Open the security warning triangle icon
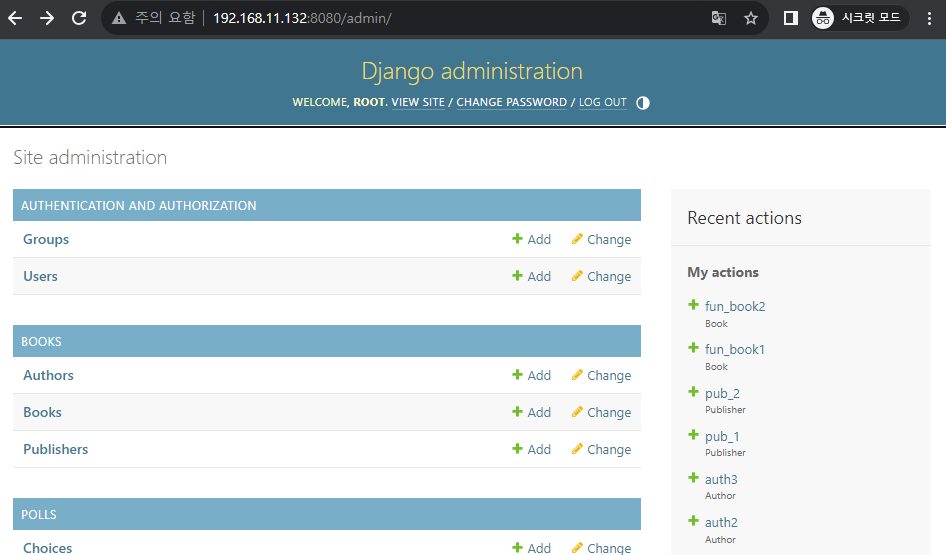This screenshot has height=555, width=946. point(119,18)
